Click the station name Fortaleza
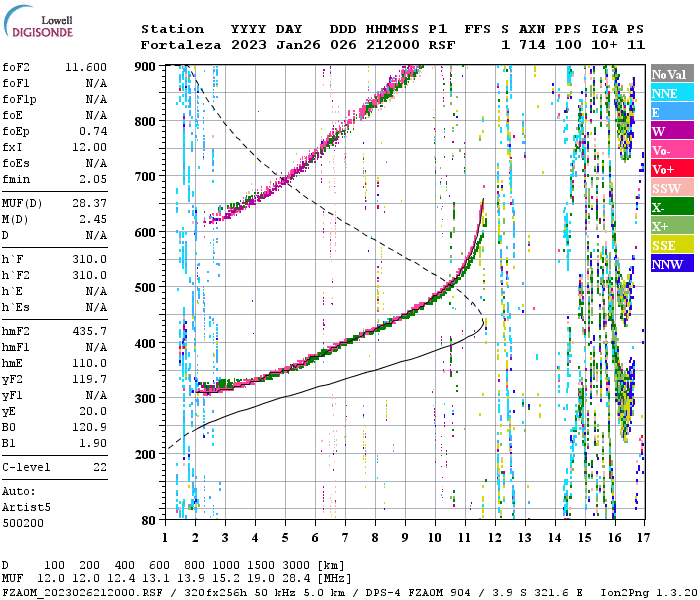The height and width of the screenshot is (600, 700). tap(181, 45)
